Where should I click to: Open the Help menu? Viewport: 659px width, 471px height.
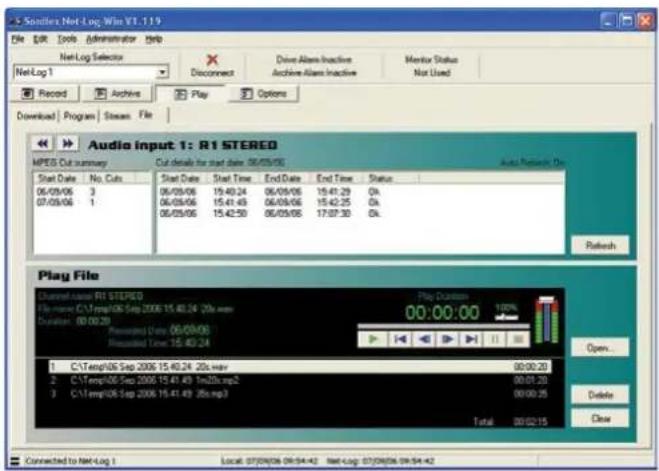[154, 39]
